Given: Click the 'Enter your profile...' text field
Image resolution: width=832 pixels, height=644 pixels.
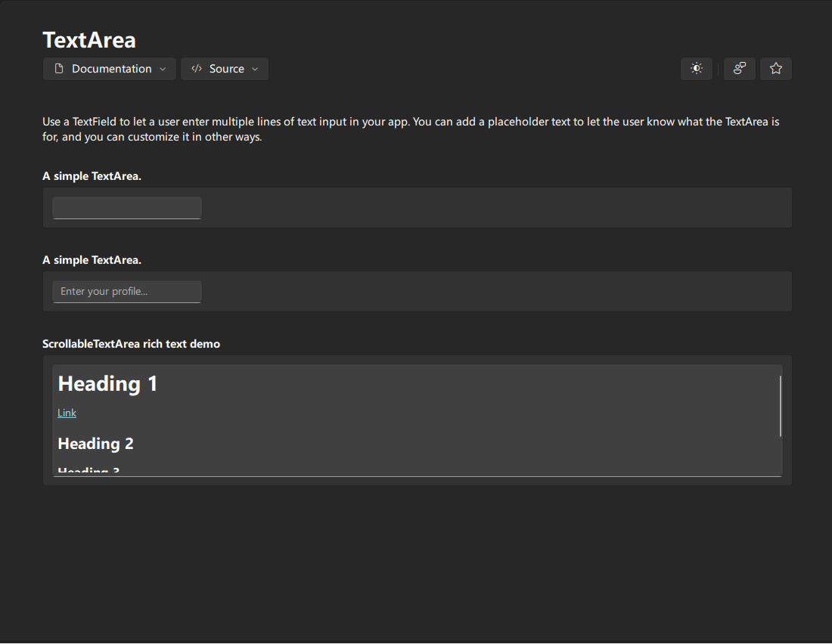Looking at the screenshot, I should [x=127, y=292].
